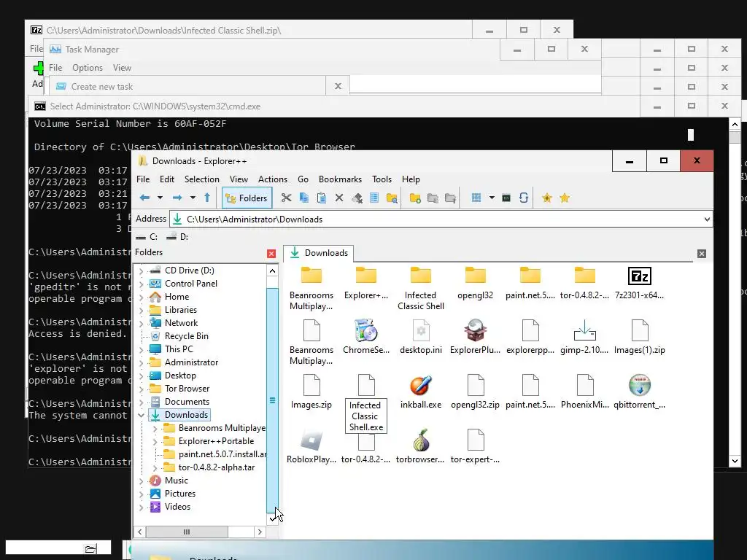747x560 pixels.
Task: Click the Move To folder toolbar icon
Action: (450, 198)
